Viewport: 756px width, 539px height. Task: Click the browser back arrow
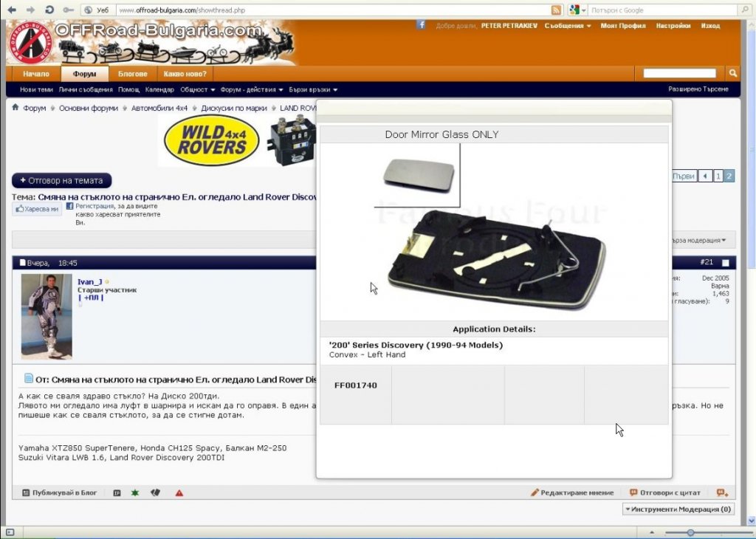pyautogui.click(x=12, y=10)
